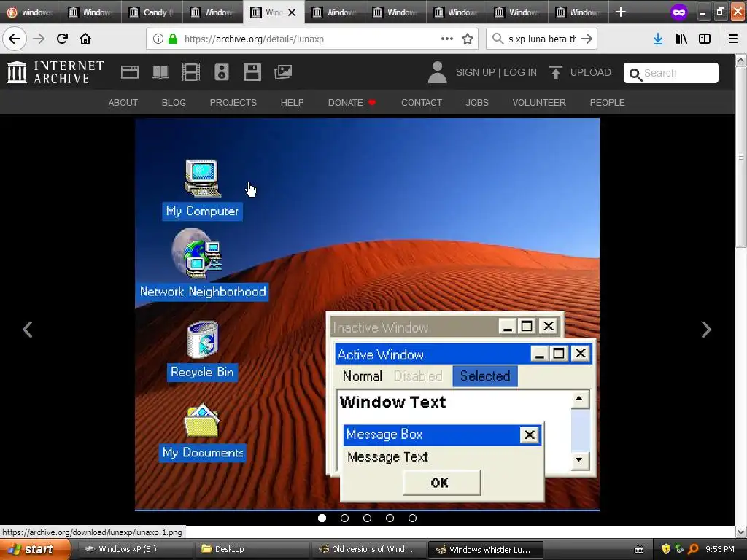Open the downloads arrow icon
The width and height of the screenshot is (747, 560).
(658, 39)
